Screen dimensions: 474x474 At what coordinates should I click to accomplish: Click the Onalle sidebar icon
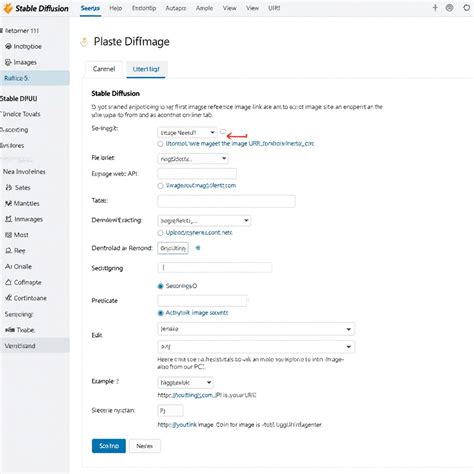click(x=8, y=266)
